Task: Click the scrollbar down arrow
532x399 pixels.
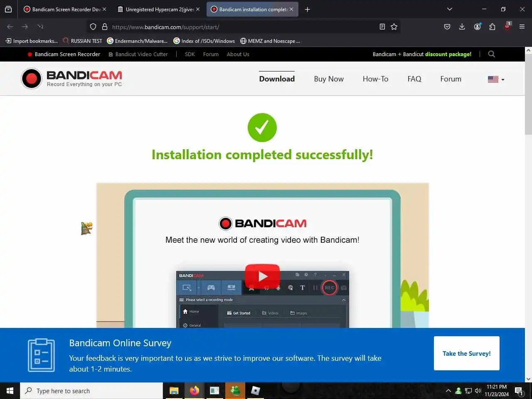Action: (528, 379)
